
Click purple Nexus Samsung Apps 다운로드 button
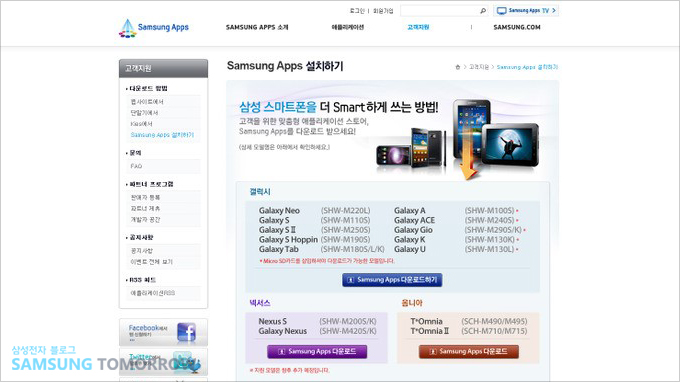click(317, 351)
